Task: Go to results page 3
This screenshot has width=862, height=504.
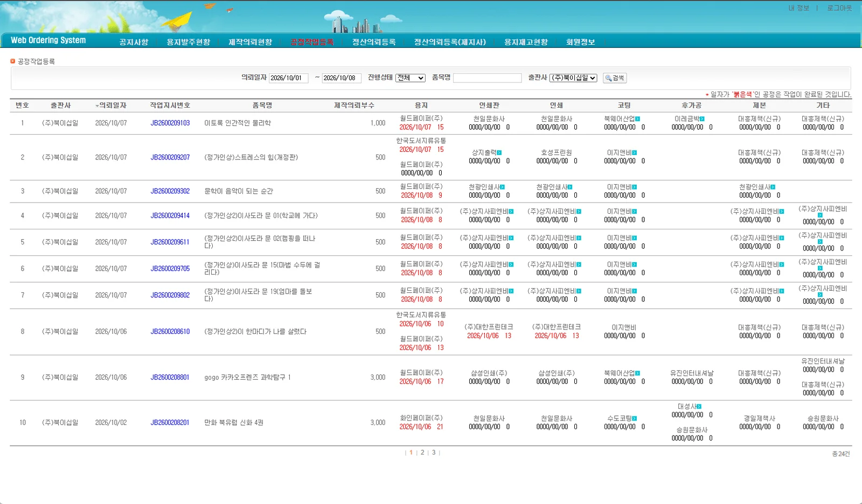Action: pos(434,453)
